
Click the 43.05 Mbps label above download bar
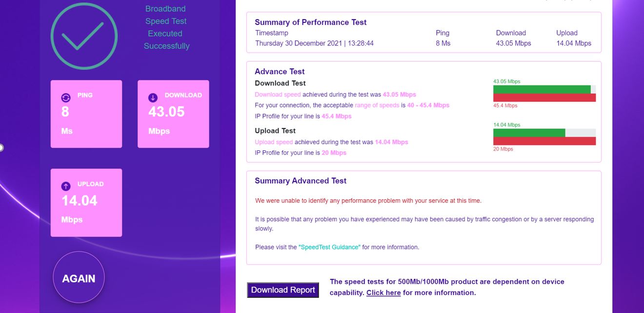507,82
